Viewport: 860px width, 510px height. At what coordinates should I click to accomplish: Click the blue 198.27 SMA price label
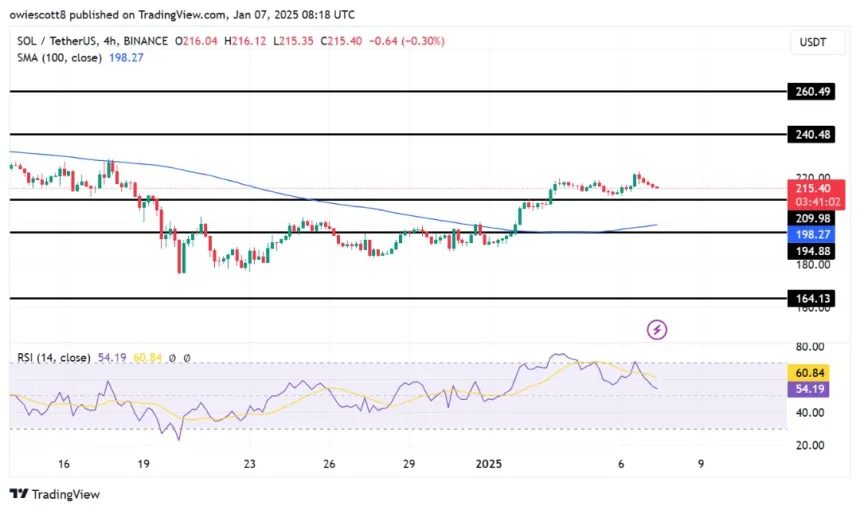click(x=812, y=232)
